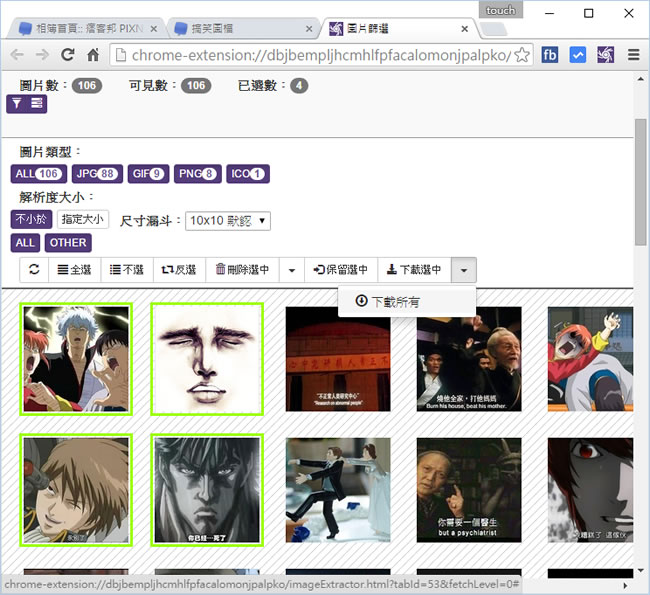Click the bookmark star in the address bar
Screen dimensions: 650x595
click(521, 55)
